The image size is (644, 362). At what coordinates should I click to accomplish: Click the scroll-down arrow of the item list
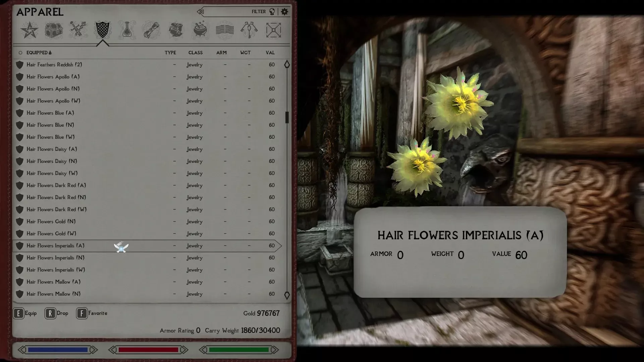pyautogui.click(x=287, y=295)
